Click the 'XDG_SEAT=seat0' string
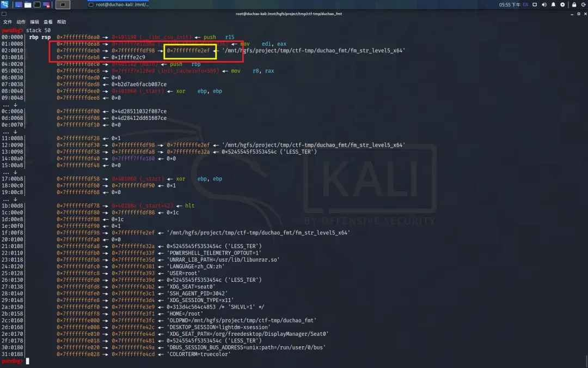The image size is (588, 368). click(x=191, y=287)
